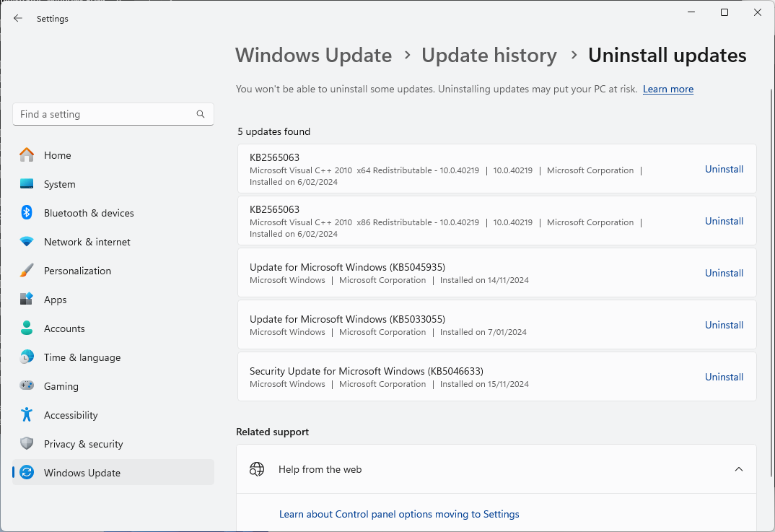
Task: Select the Accessibility figure icon
Action: click(x=27, y=415)
